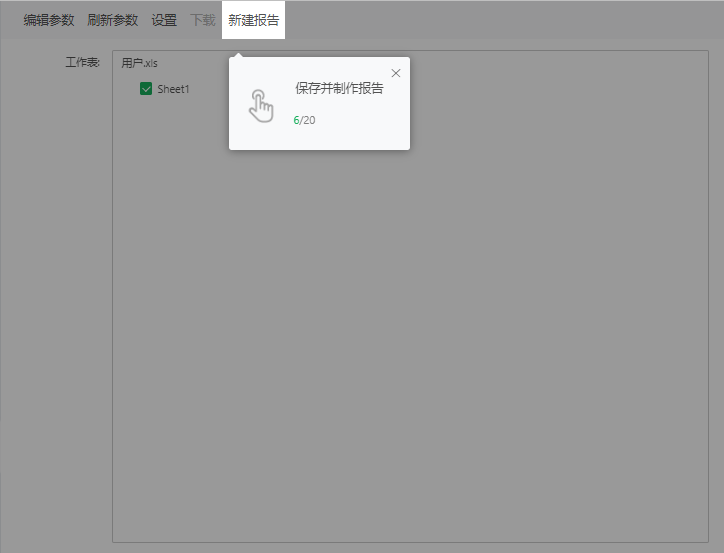Open 设置 from the toolbar

click(164, 20)
